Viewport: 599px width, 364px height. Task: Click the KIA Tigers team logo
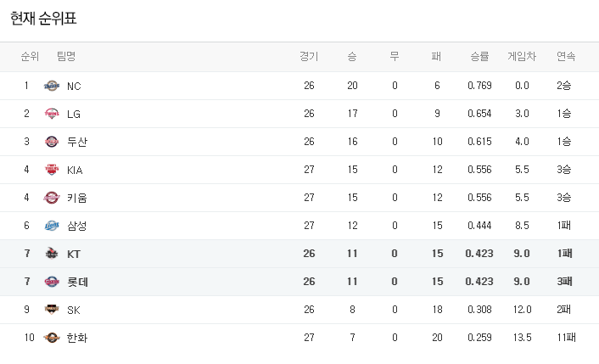click(52, 170)
